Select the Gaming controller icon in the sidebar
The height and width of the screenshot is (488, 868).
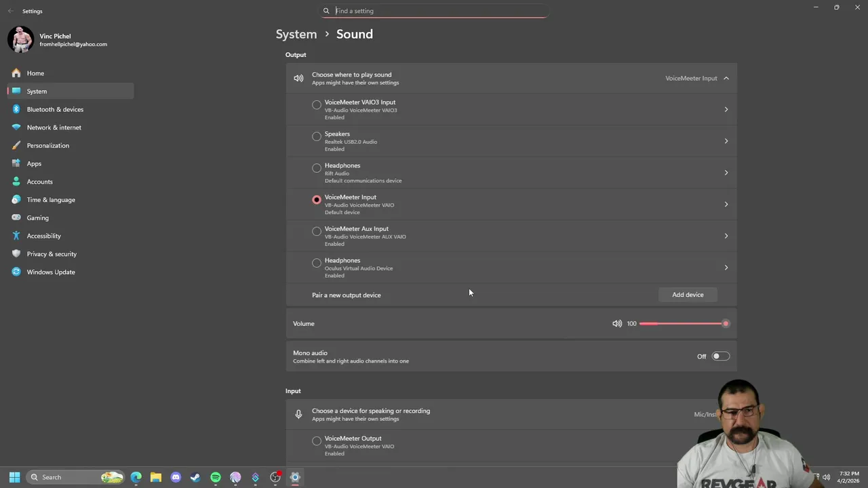(15, 218)
